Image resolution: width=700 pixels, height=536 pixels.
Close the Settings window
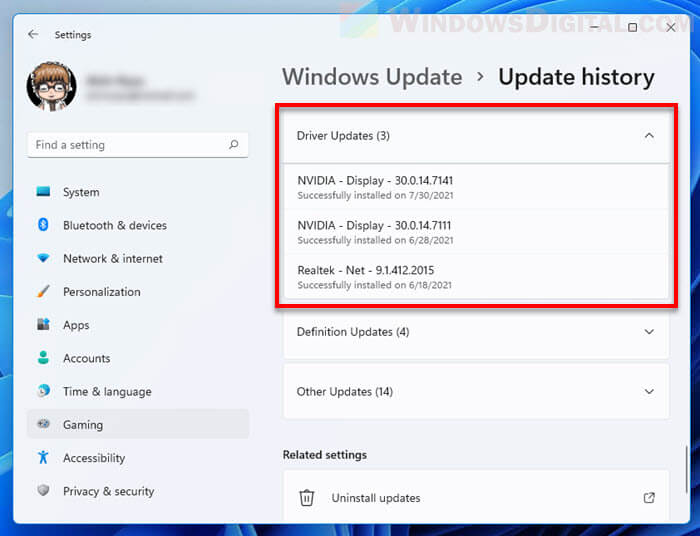(671, 27)
